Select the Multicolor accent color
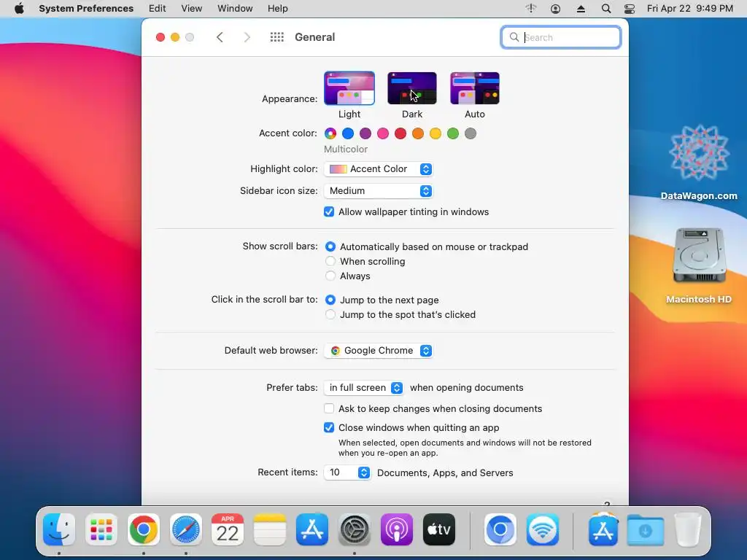 [x=330, y=133]
